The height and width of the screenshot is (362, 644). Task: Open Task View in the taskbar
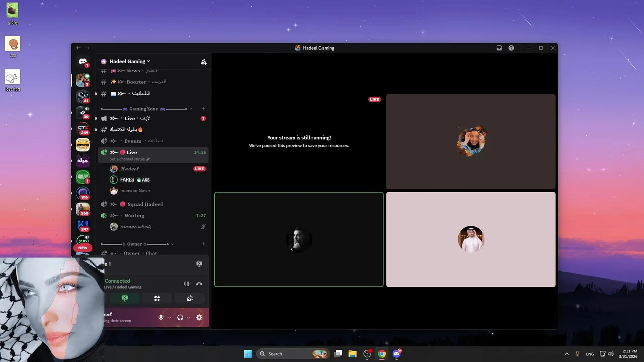tap(338, 354)
